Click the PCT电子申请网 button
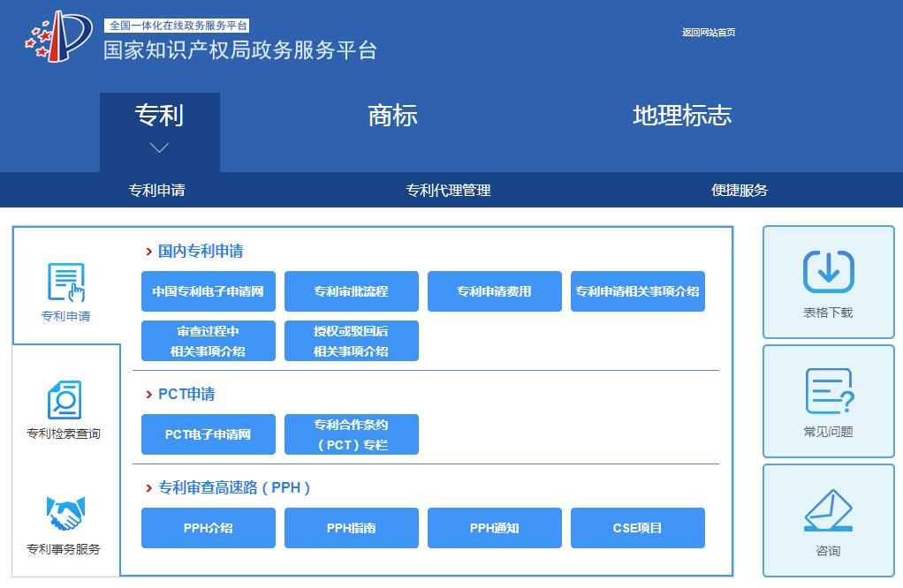The image size is (903, 588). click(208, 434)
